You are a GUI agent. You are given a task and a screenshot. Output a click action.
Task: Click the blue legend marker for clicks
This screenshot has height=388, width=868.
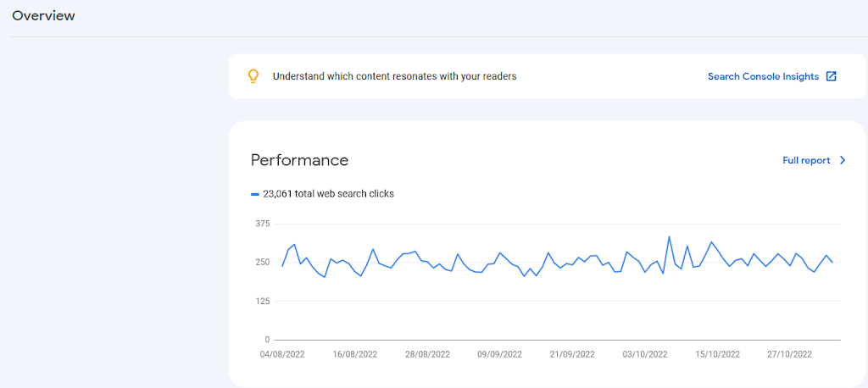pos(254,194)
